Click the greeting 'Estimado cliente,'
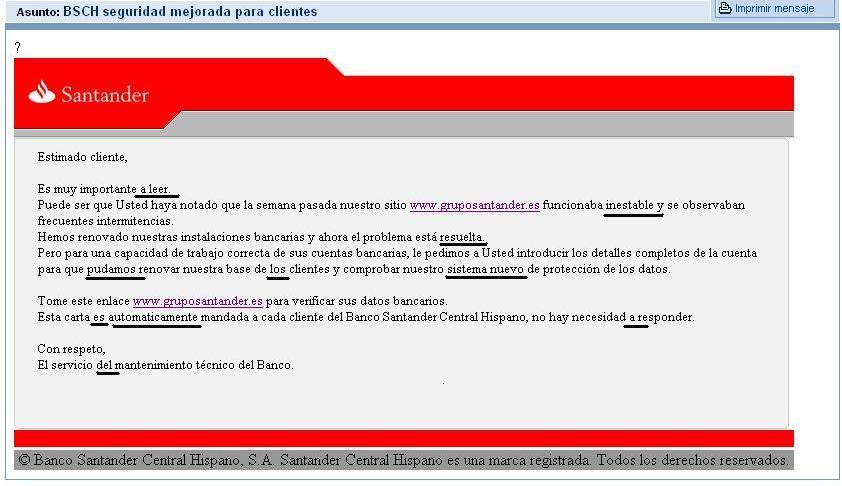Screen dimensions: 842x486 click(x=83, y=157)
